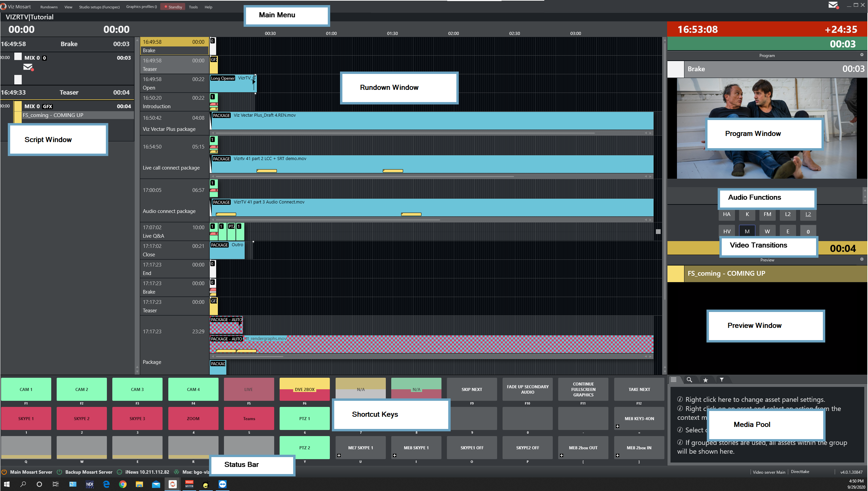Select the E effect transition button
868x491 pixels.
[x=788, y=231]
